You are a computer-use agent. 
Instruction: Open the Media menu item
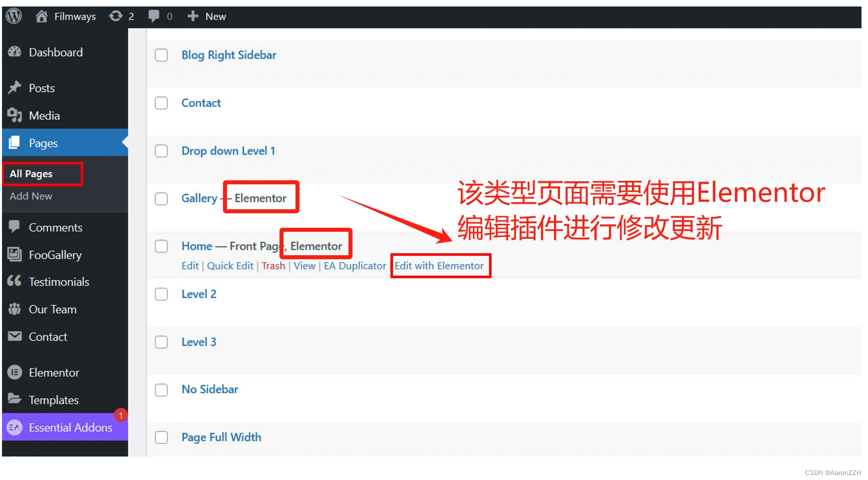(x=65, y=115)
